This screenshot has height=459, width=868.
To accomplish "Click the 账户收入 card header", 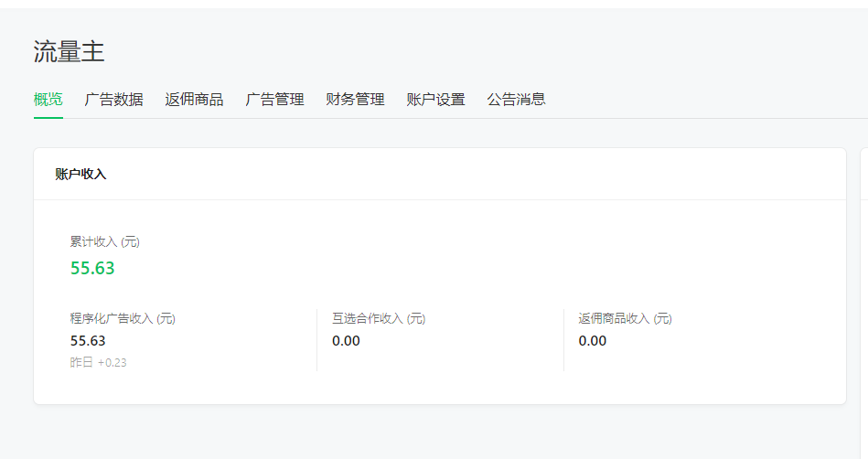I will (80, 174).
